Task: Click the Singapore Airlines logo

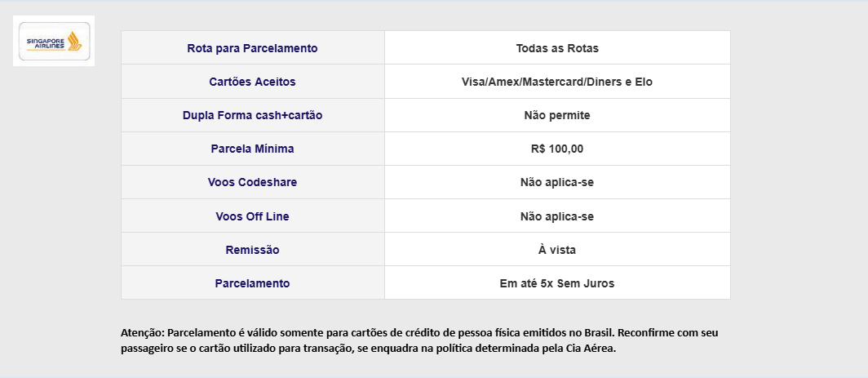Action: point(54,41)
